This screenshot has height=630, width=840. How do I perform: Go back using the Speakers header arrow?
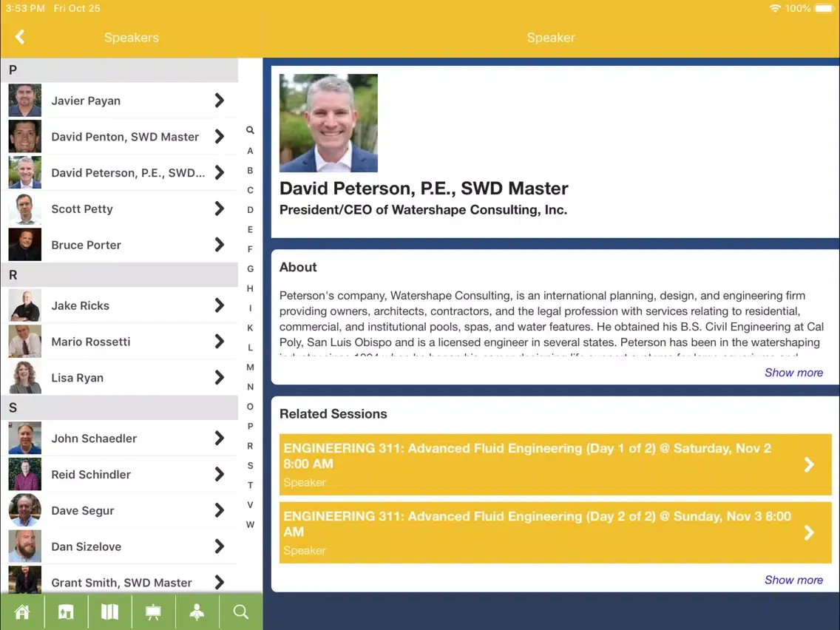(x=20, y=37)
